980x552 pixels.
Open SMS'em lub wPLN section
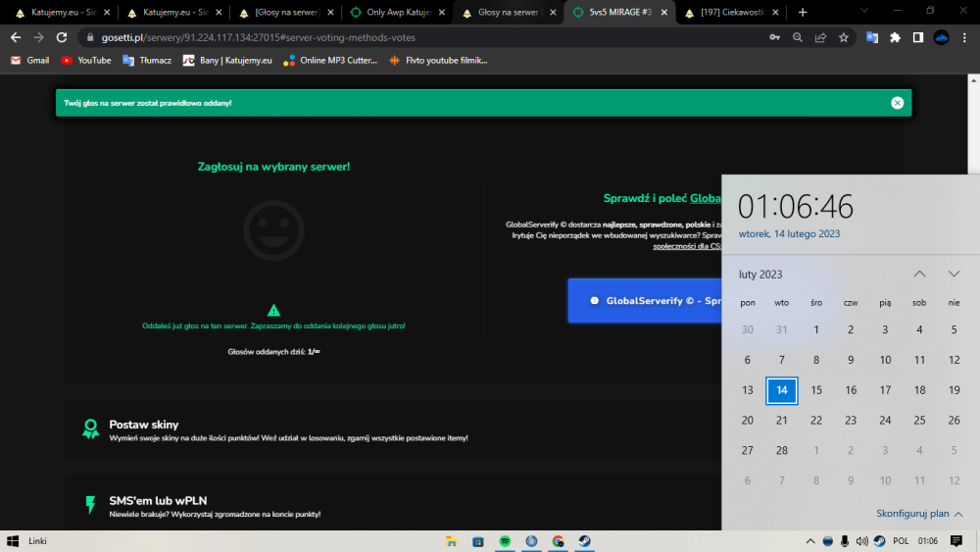tap(393, 505)
